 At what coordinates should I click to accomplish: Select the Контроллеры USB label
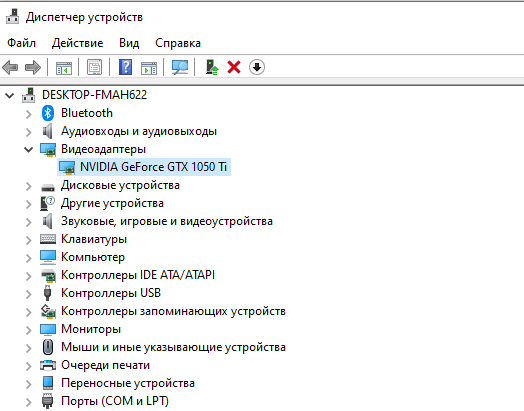(111, 293)
